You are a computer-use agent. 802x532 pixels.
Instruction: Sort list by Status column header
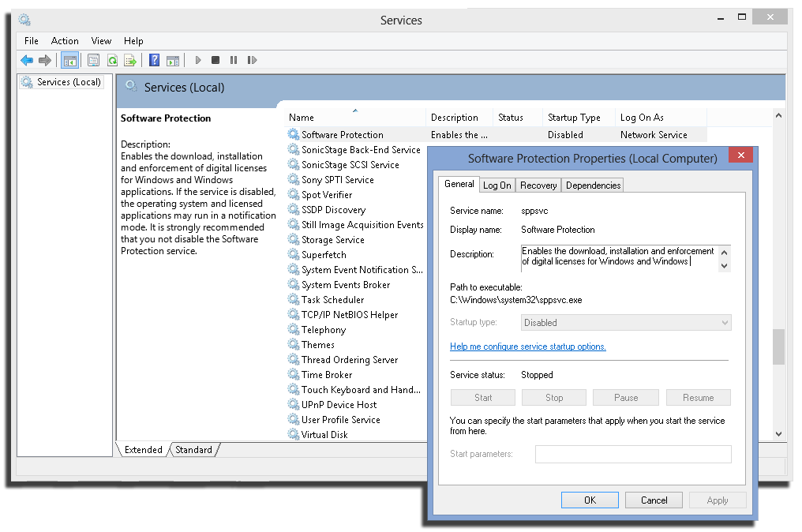517,117
